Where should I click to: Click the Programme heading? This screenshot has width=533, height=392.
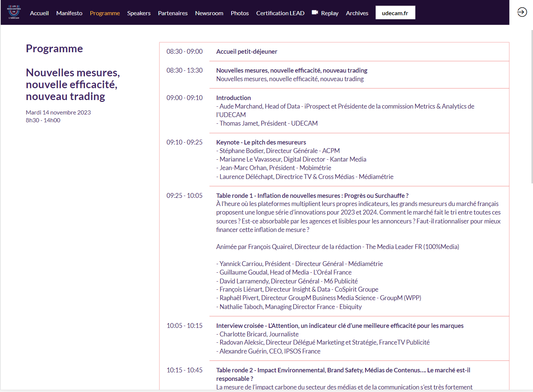click(54, 49)
